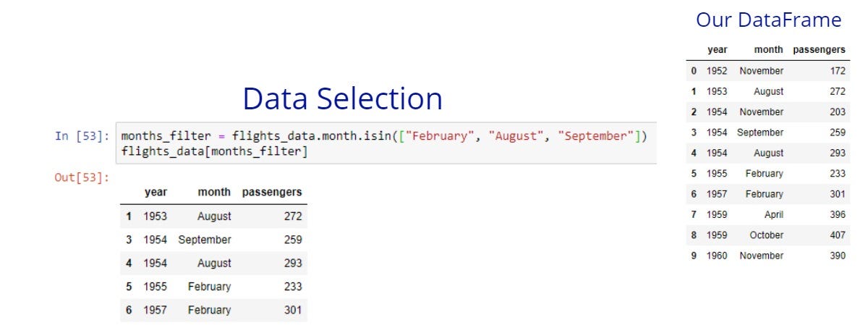Viewport: 868px width, 328px height.
Task: Click the In [53] prompt label
Action: (x=82, y=136)
